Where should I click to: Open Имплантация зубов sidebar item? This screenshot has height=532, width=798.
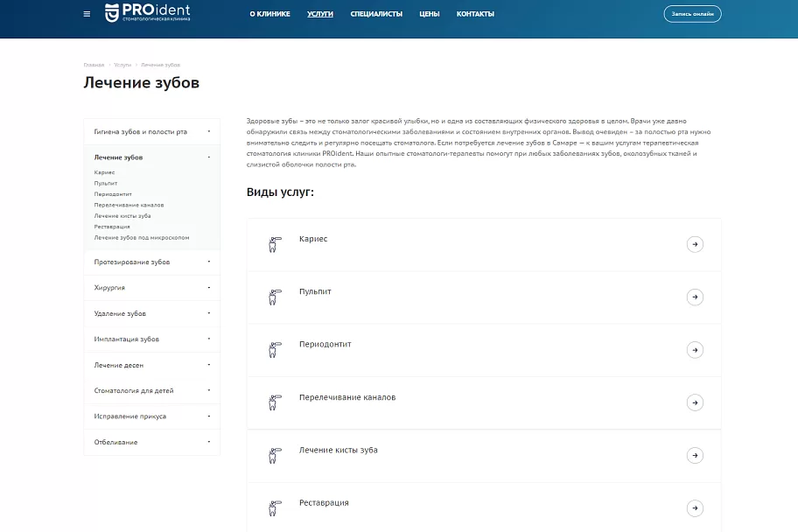coord(126,339)
